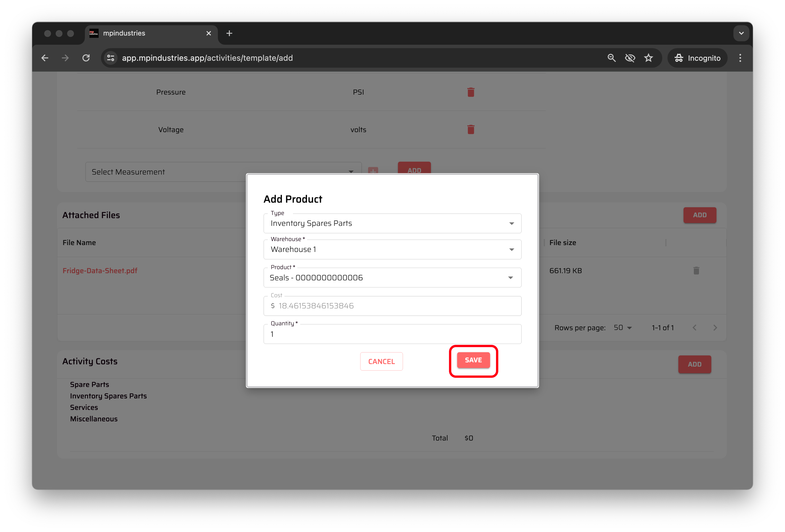Reload the page
Image resolution: width=785 pixels, height=532 pixels.
86,58
